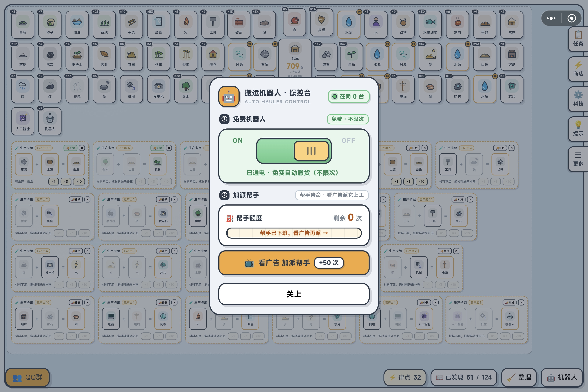
Task: Click 补货 on the 已产出 6 gear group
Action: coord(500,148)
